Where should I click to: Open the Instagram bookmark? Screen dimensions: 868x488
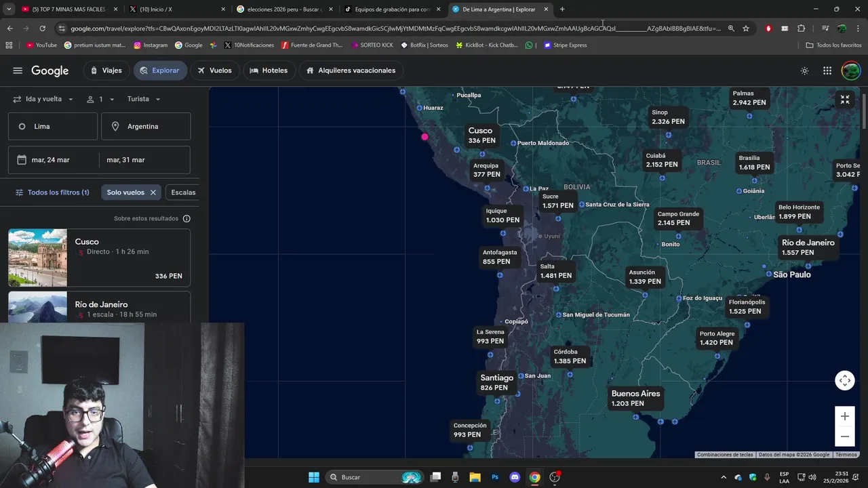(x=151, y=45)
